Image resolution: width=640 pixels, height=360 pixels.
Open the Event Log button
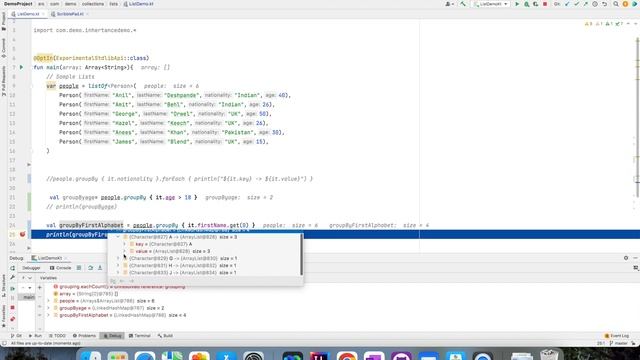click(617, 336)
